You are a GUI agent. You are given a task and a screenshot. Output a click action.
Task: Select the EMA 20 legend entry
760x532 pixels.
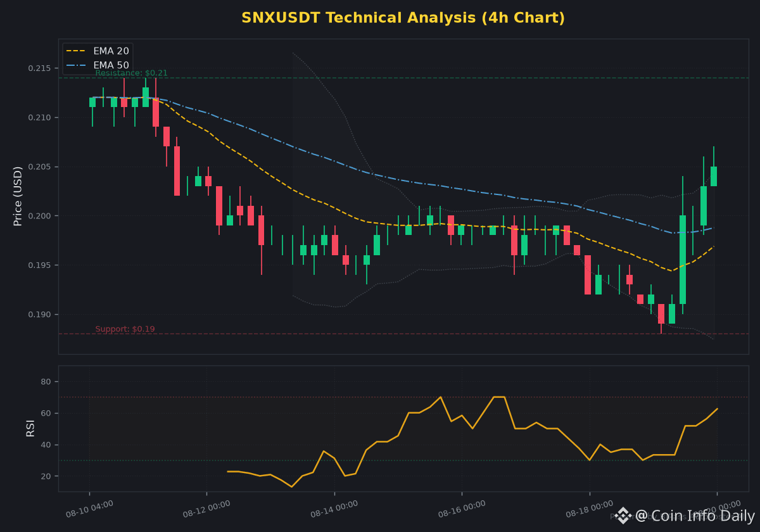pyautogui.click(x=98, y=51)
